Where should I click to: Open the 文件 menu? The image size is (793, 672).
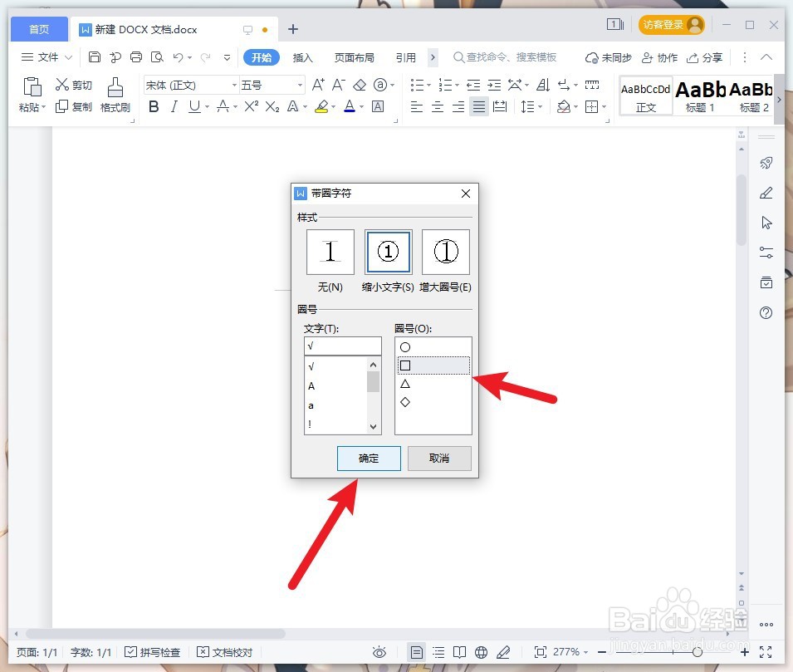(47, 57)
